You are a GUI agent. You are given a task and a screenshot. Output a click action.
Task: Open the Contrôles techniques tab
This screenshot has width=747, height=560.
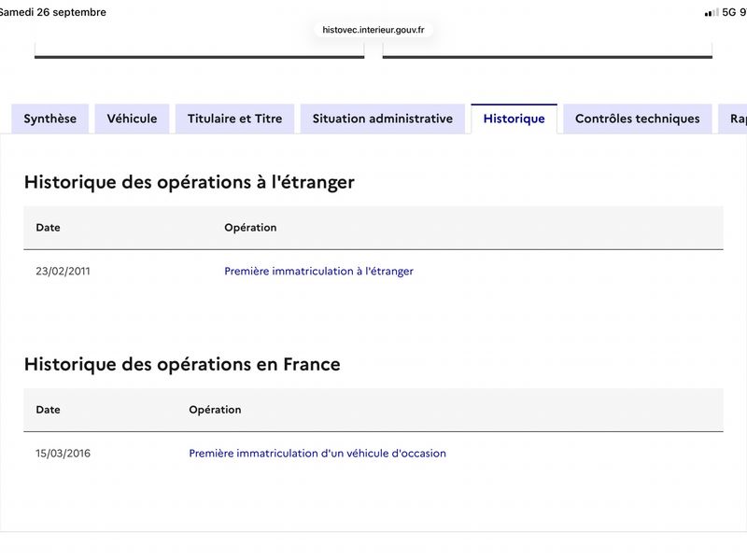(638, 119)
